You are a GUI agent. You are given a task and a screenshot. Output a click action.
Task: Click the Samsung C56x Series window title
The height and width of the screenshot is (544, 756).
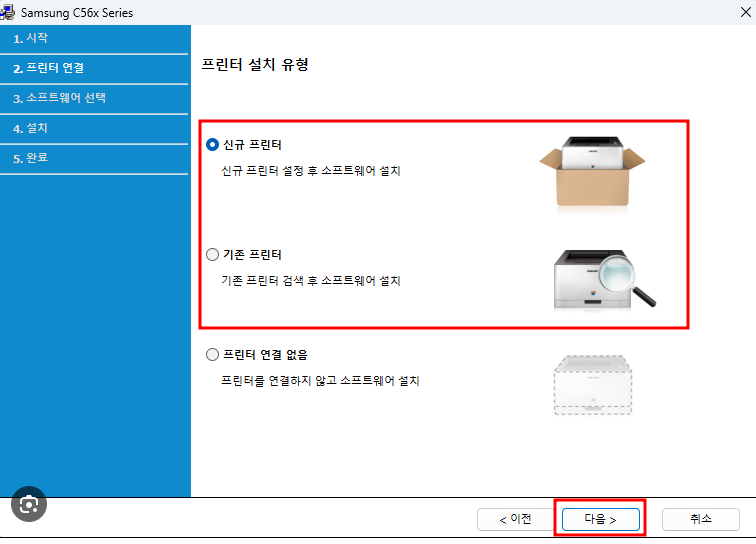(77, 13)
